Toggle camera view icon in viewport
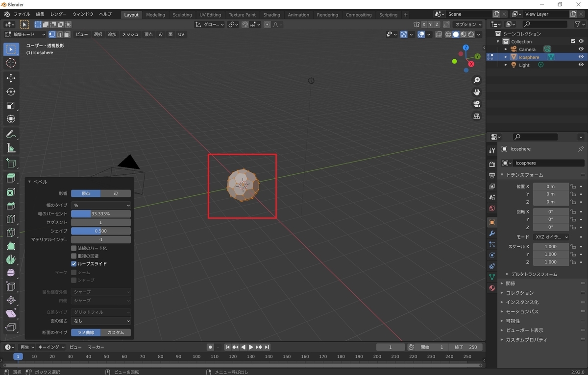The height and width of the screenshot is (375, 588). pos(476,104)
